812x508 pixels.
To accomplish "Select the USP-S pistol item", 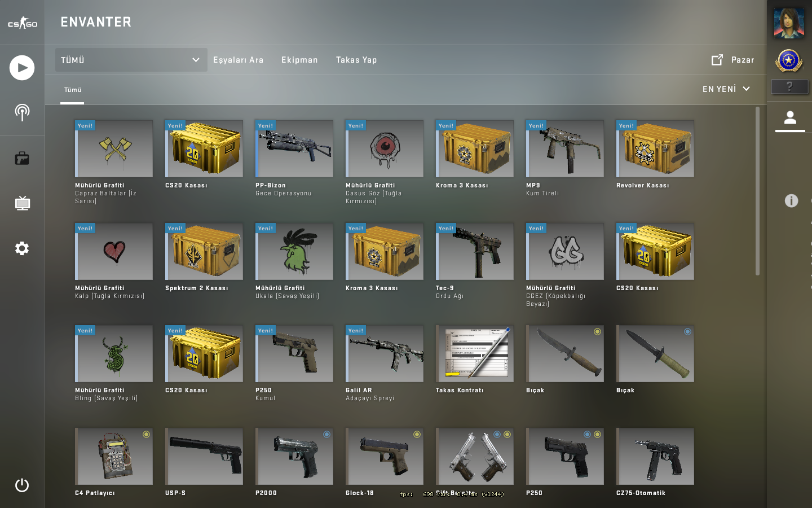I will click(x=204, y=456).
